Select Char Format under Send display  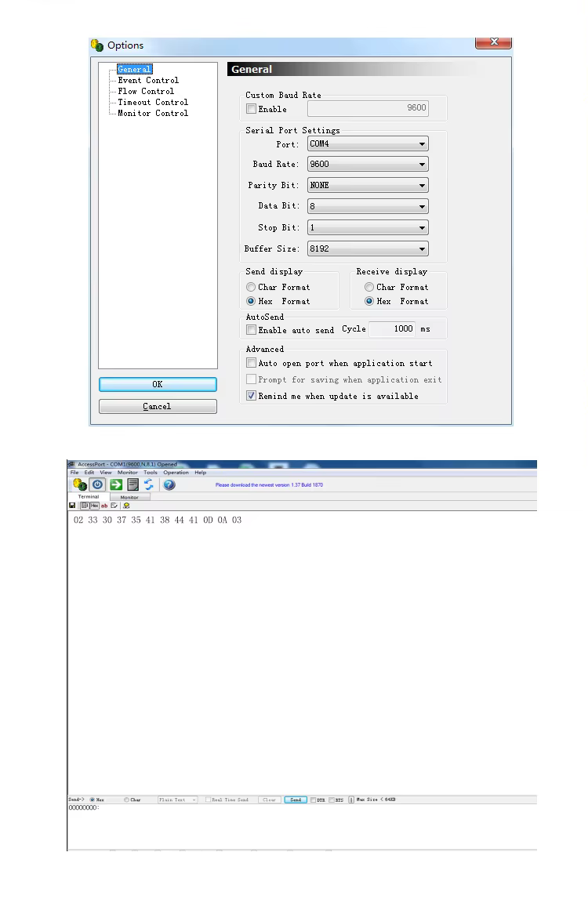click(251, 288)
